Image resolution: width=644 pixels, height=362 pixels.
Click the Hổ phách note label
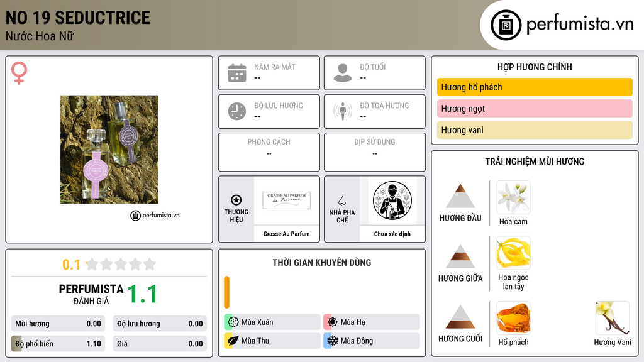click(x=513, y=343)
